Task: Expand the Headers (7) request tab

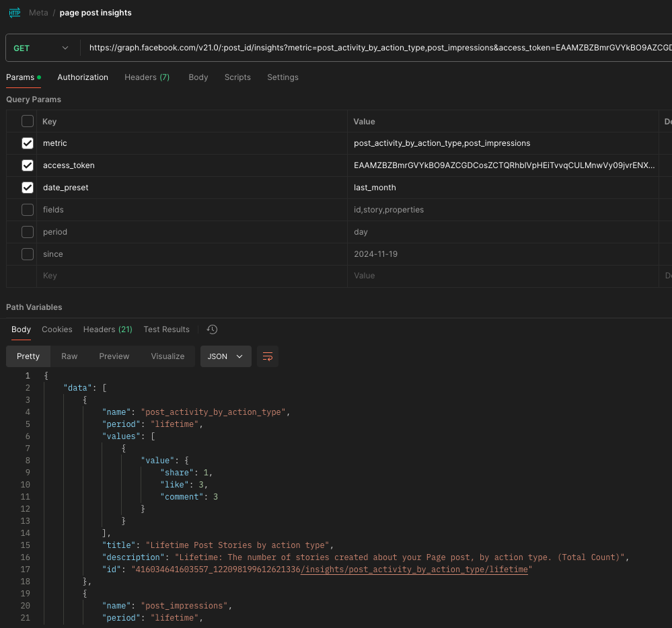Action: [147, 77]
